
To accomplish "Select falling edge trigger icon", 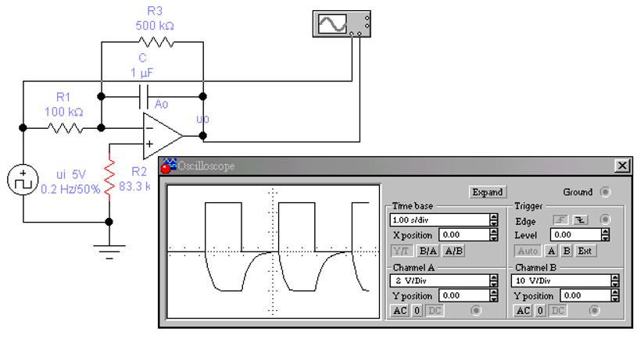I will tap(579, 221).
